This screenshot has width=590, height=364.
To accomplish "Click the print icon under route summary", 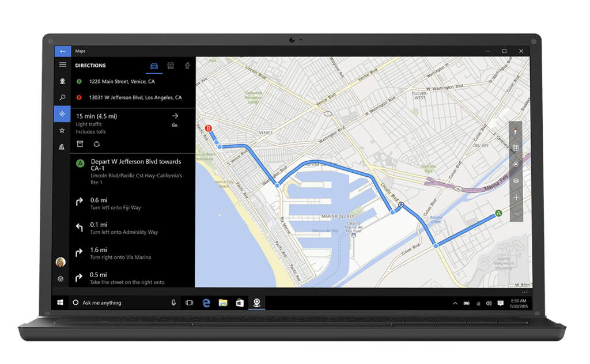I will pyautogui.click(x=80, y=144).
